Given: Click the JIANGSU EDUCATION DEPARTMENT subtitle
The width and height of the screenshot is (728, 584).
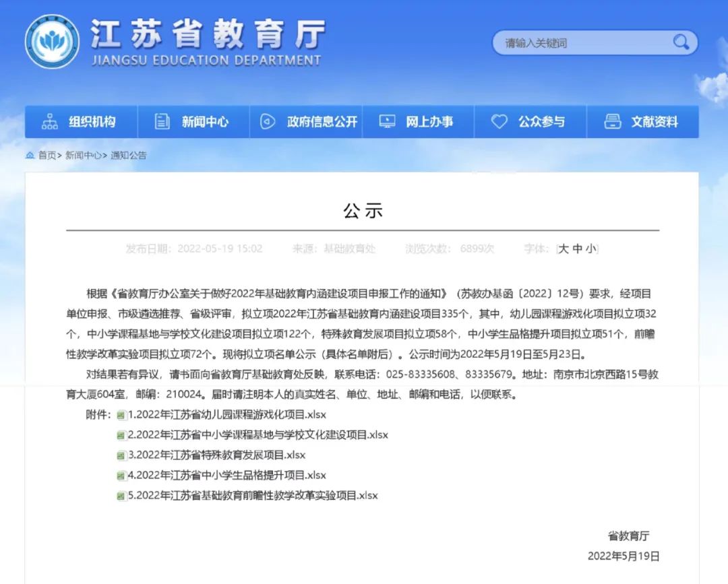Looking at the screenshot, I should pyautogui.click(x=206, y=61).
